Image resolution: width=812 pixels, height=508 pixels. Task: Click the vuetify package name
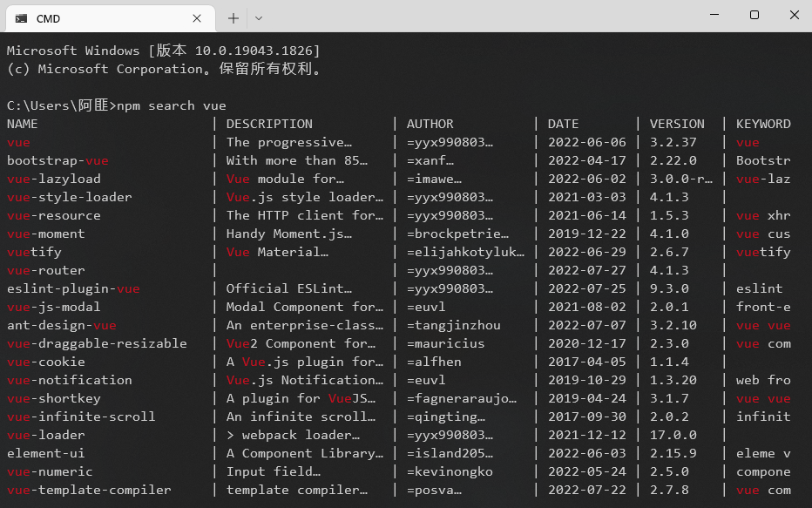point(34,252)
